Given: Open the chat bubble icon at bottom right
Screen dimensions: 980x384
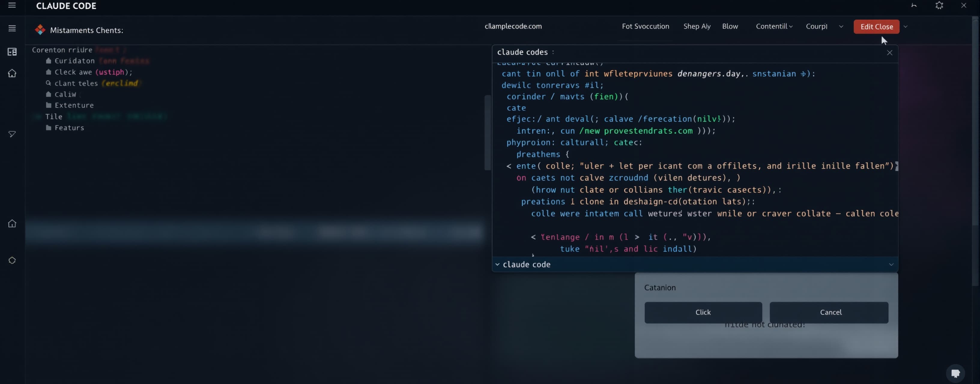Looking at the screenshot, I should click(x=955, y=373).
